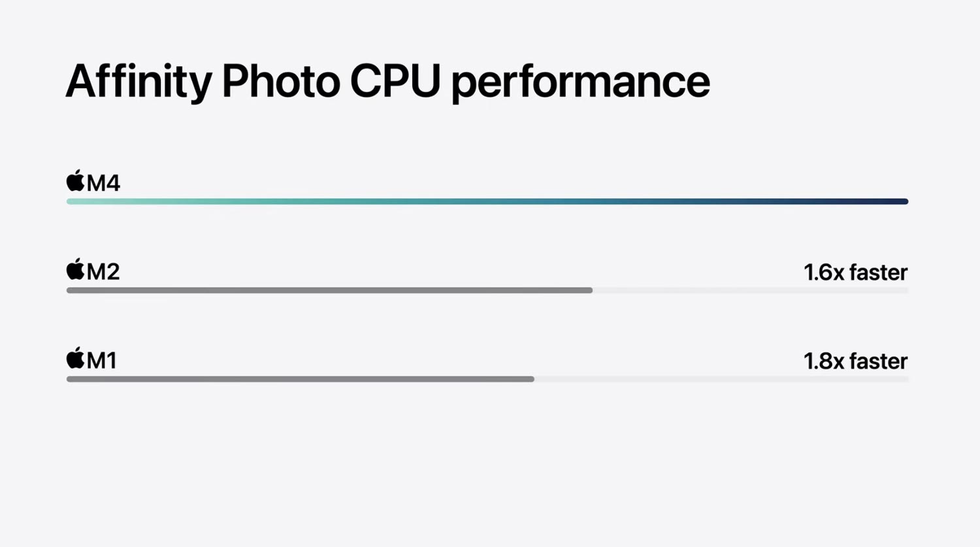
Task: Select the M2 chip label text
Action: coord(103,272)
